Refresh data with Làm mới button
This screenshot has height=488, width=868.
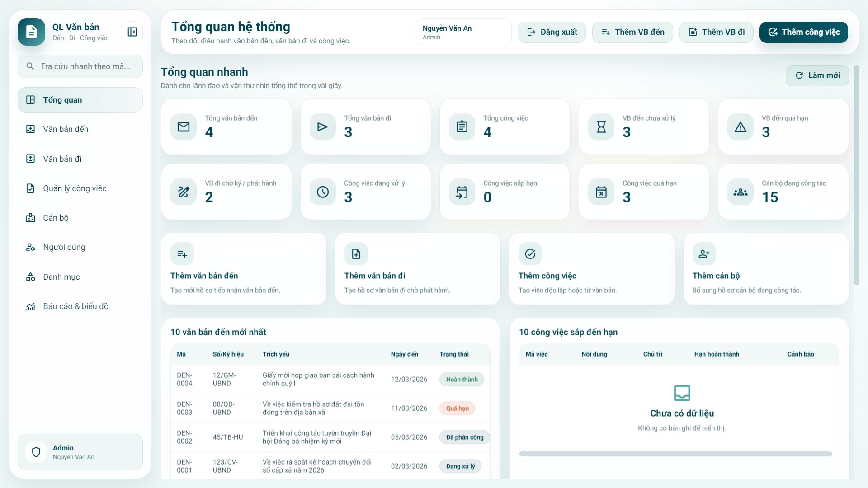(x=817, y=75)
